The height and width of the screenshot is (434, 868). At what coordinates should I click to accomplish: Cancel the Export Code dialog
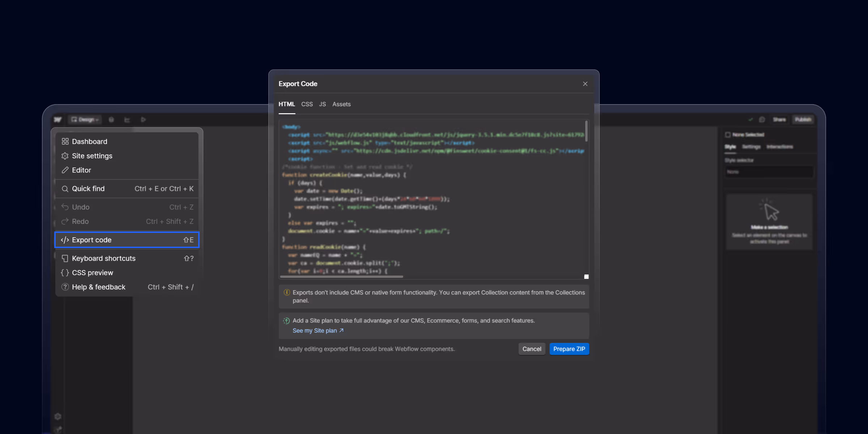[532, 349]
